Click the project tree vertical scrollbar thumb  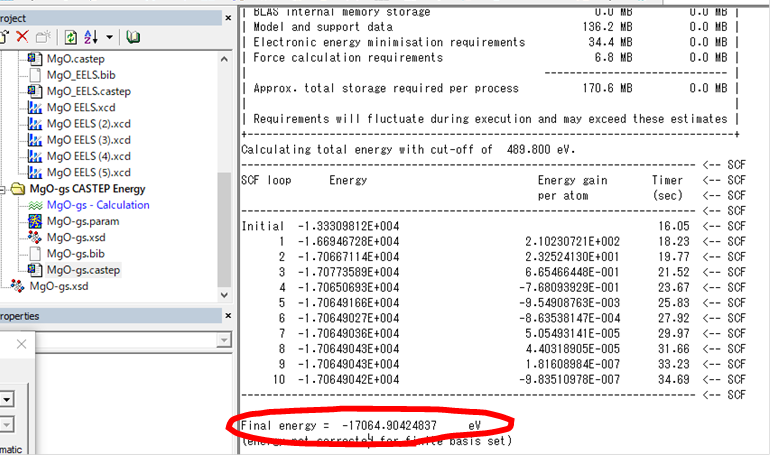tap(224, 229)
